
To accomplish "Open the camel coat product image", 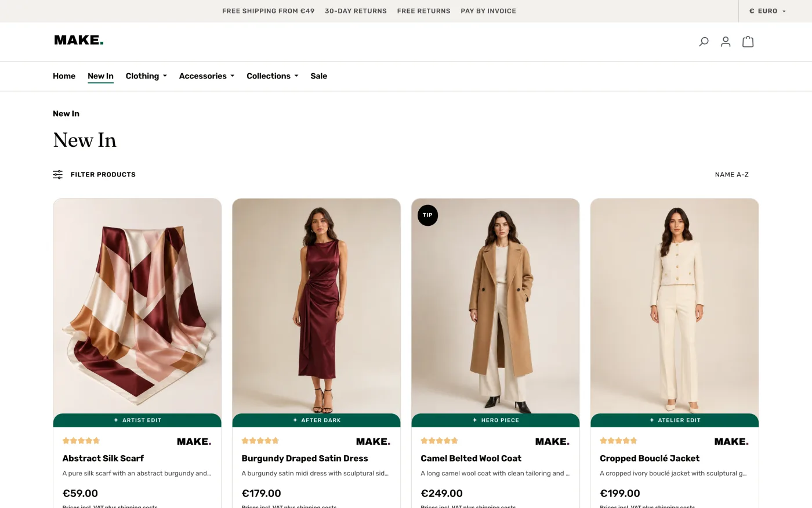I will tap(496, 306).
